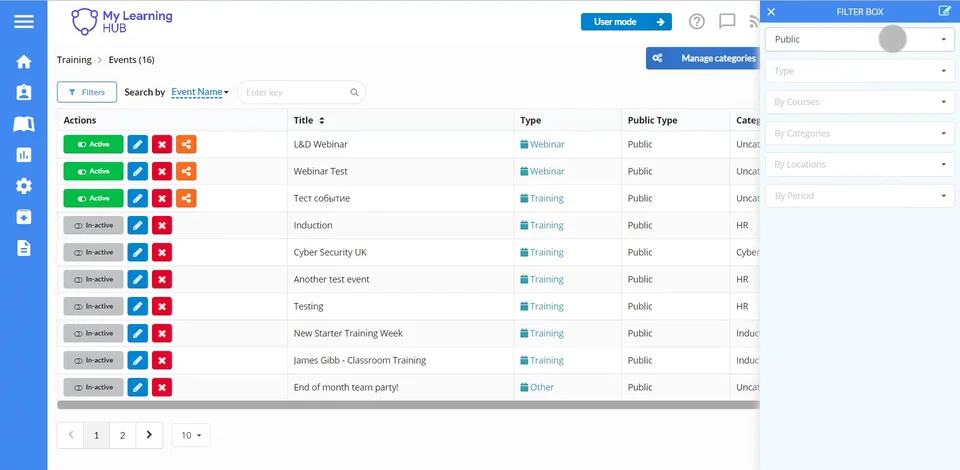Viewport: 960px width, 470px height.
Task: Click the search magnifier icon
Action: tap(354, 92)
